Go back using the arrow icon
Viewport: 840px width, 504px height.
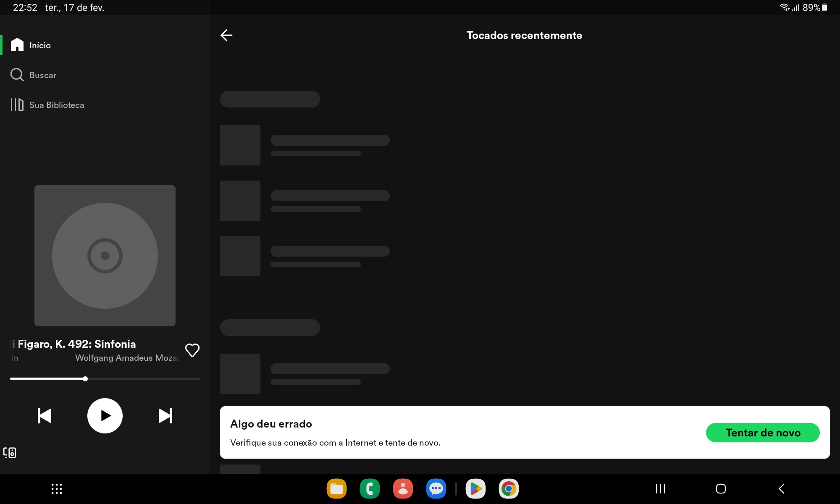coord(226,35)
